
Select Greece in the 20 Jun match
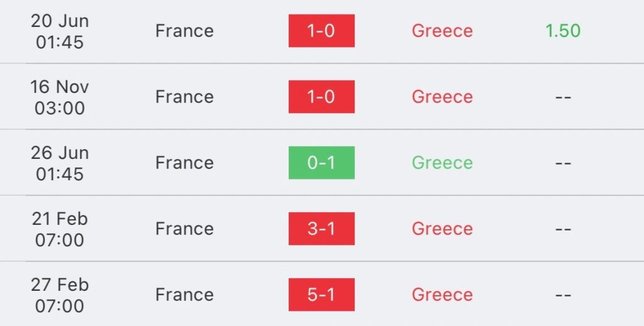tap(442, 31)
